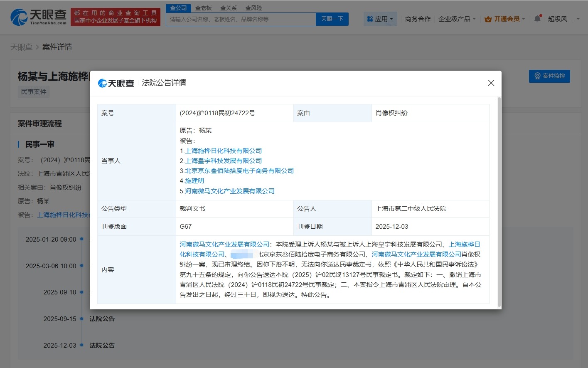Open the 应用 dropdown

(x=380, y=19)
